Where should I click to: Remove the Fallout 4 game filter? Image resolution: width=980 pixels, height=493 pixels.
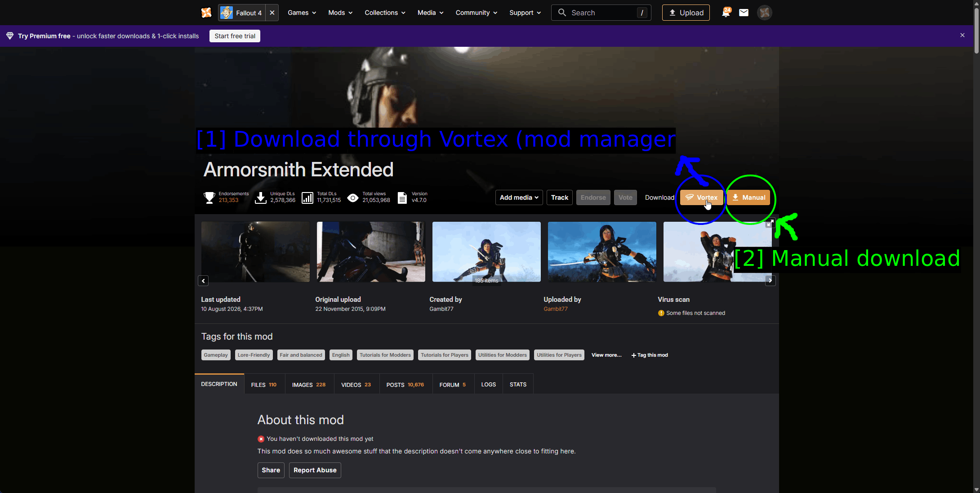click(272, 13)
